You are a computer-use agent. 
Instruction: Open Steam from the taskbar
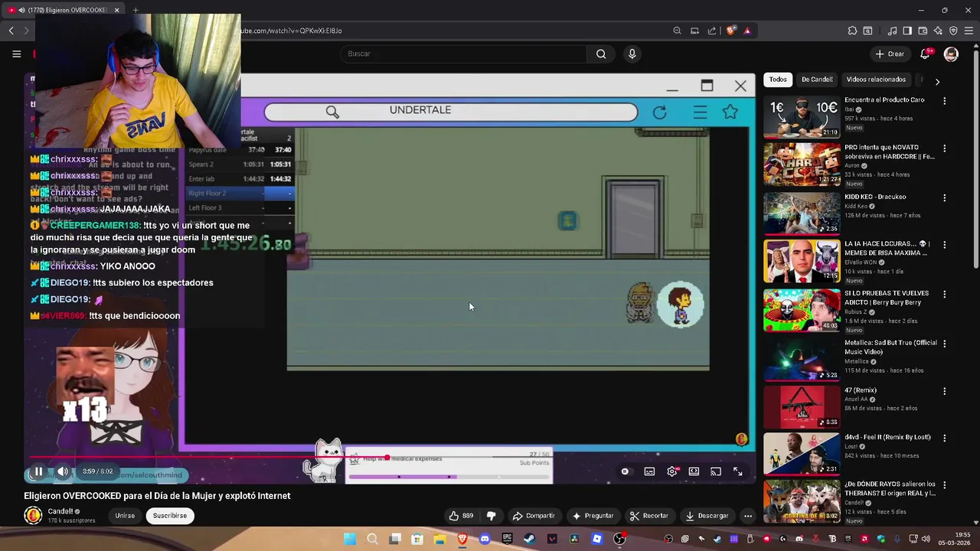point(529,539)
